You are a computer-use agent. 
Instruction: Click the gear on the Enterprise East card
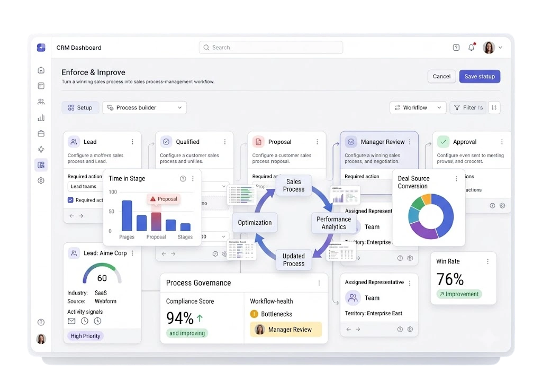[410, 329]
